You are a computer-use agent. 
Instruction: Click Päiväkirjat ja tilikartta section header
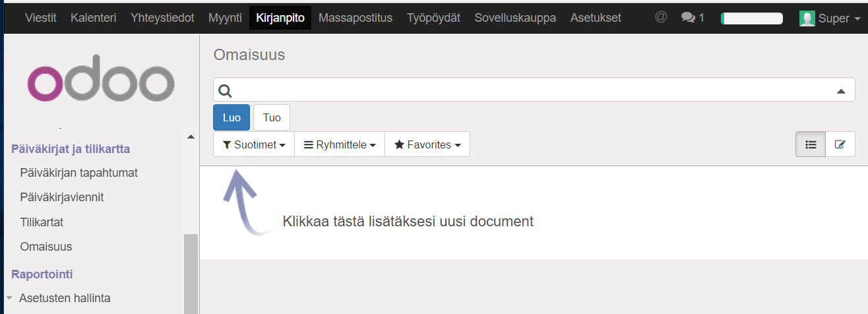pos(71,148)
